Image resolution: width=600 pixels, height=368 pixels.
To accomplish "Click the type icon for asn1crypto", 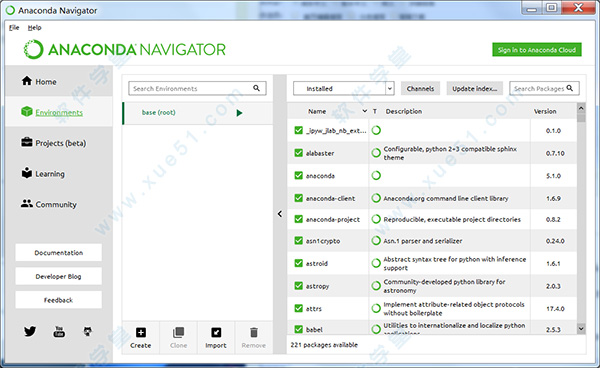I will pyautogui.click(x=376, y=241).
